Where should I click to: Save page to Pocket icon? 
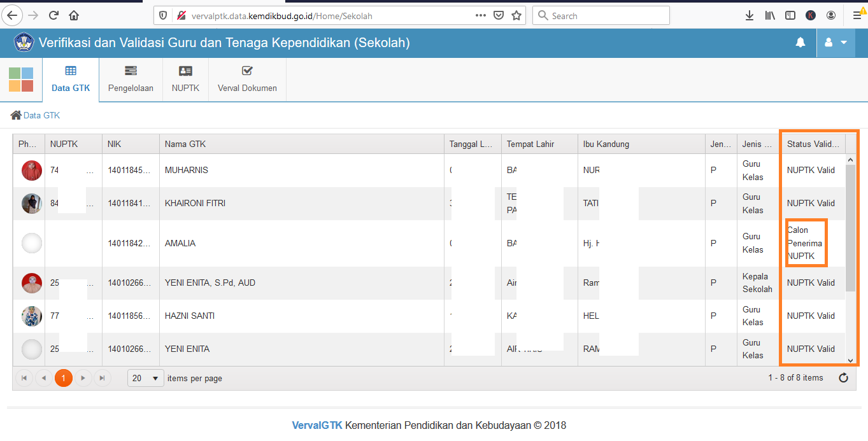pyautogui.click(x=499, y=16)
